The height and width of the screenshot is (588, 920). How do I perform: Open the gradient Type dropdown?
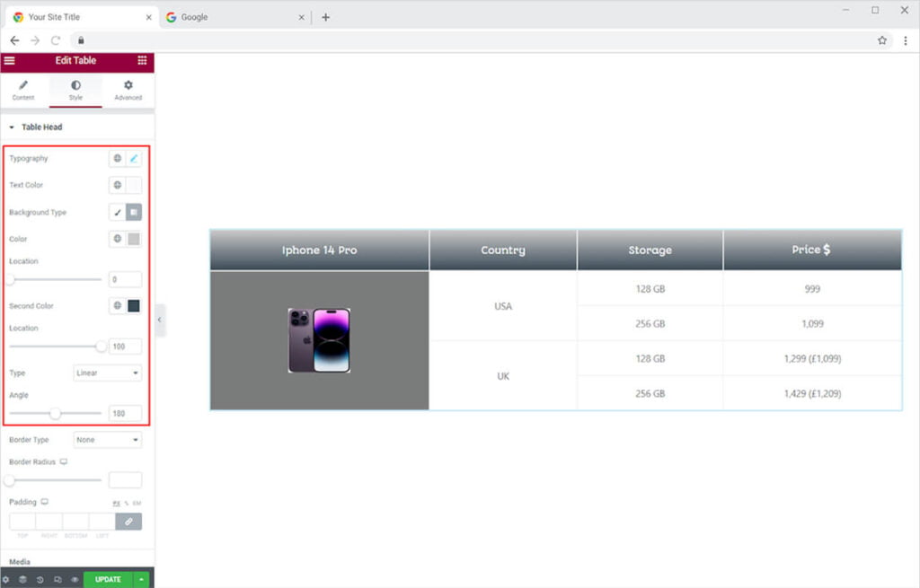click(x=107, y=373)
